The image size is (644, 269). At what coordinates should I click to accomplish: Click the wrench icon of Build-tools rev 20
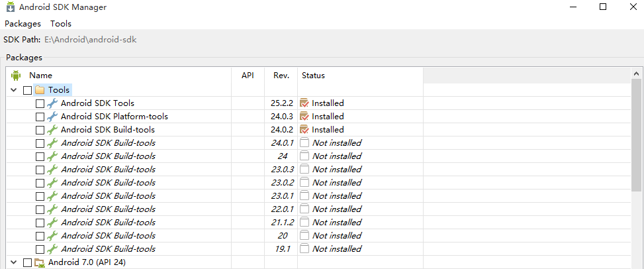click(x=52, y=235)
